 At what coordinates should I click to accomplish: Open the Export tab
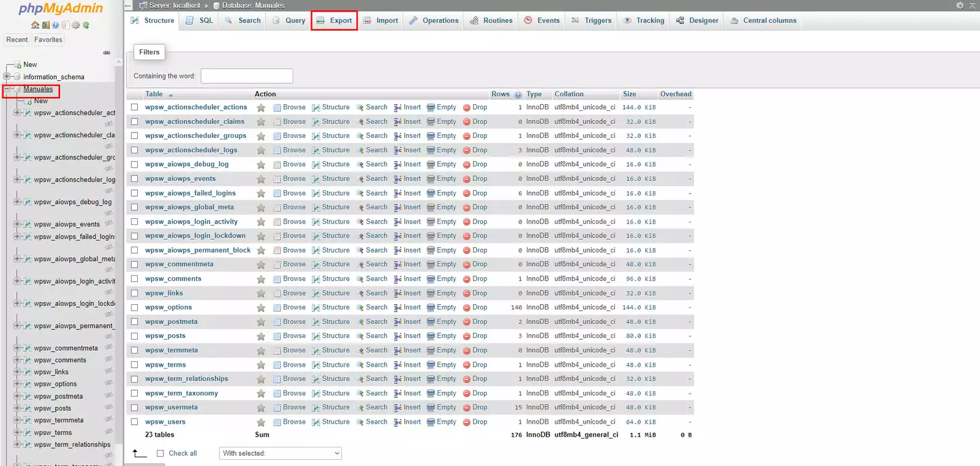click(x=334, y=20)
